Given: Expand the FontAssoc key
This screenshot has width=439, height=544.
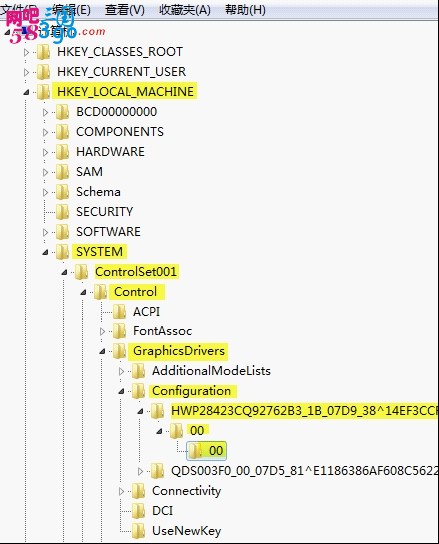Looking at the screenshot, I should click(102, 331).
